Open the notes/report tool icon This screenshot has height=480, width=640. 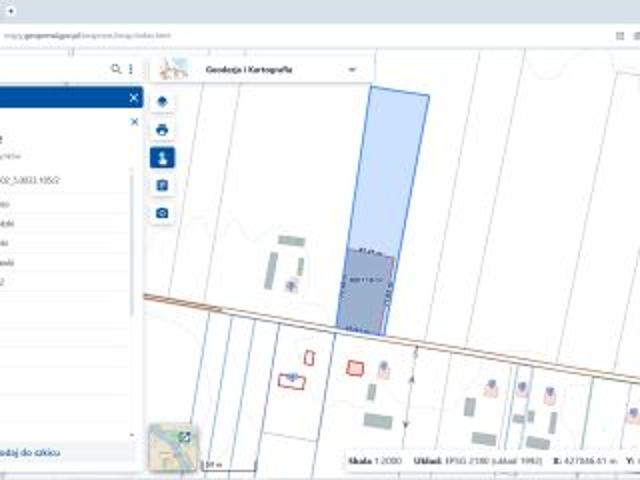162,185
